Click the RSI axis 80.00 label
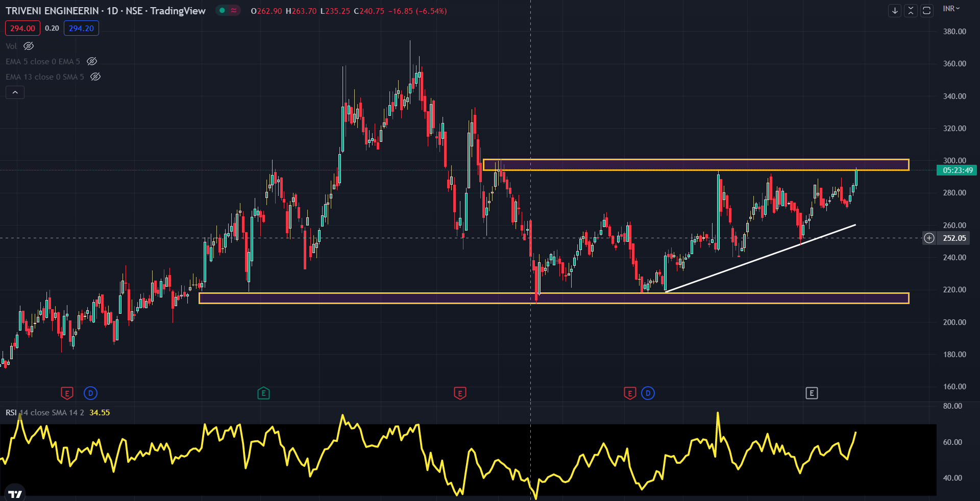Screen dimensions: 980x501 (x=952, y=406)
